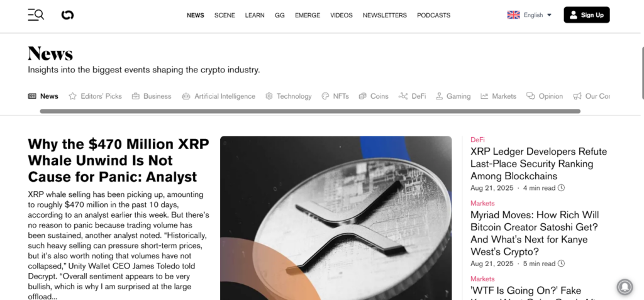
Task: Open the $470 Million XRP Whale headline
Action: click(x=119, y=160)
